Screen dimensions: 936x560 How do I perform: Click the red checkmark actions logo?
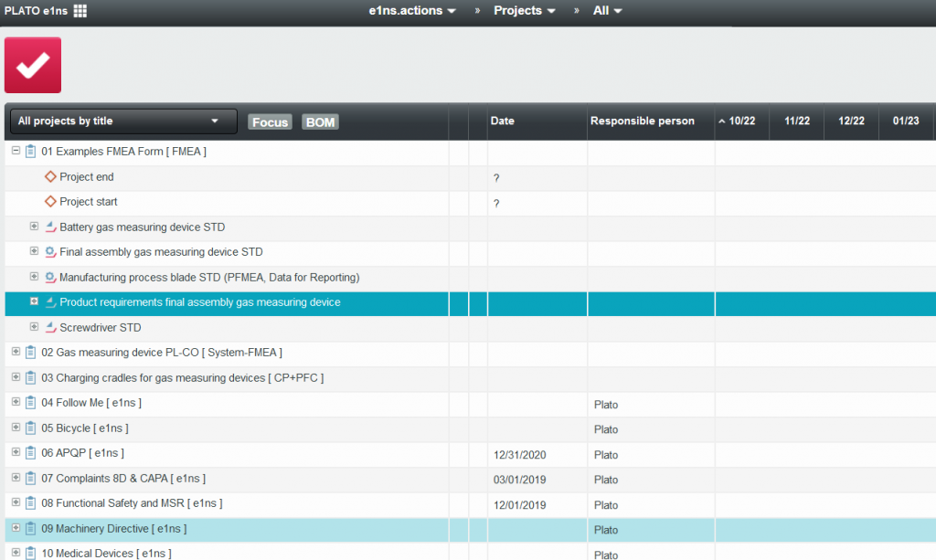click(x=33, y=65)
